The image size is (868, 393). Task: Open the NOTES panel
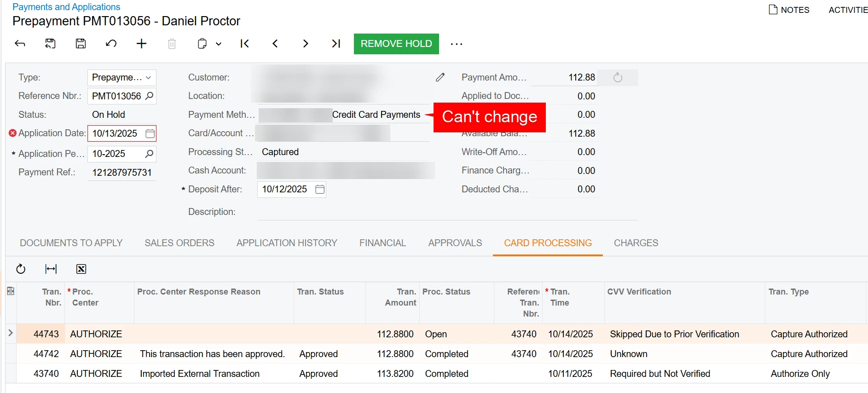[789, 10]
